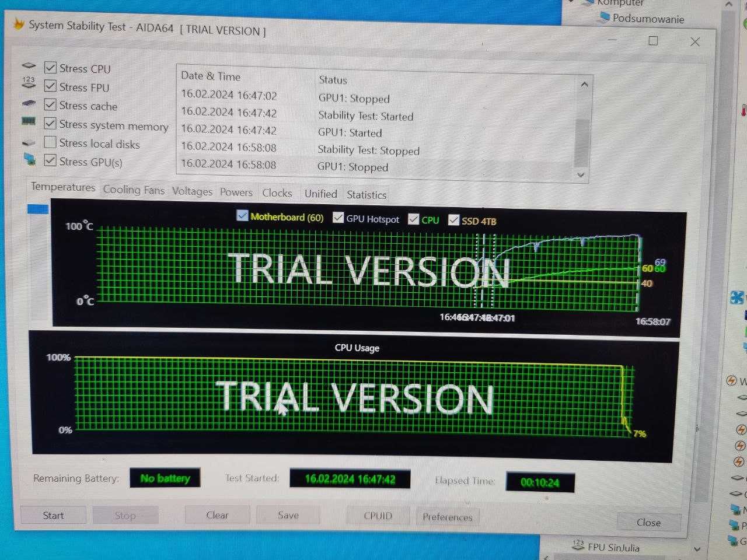The width and height of the screenshot is (747, 560).
Task: Uncheck Motherboard in temperature graph legend
Action: pos(242,216)
